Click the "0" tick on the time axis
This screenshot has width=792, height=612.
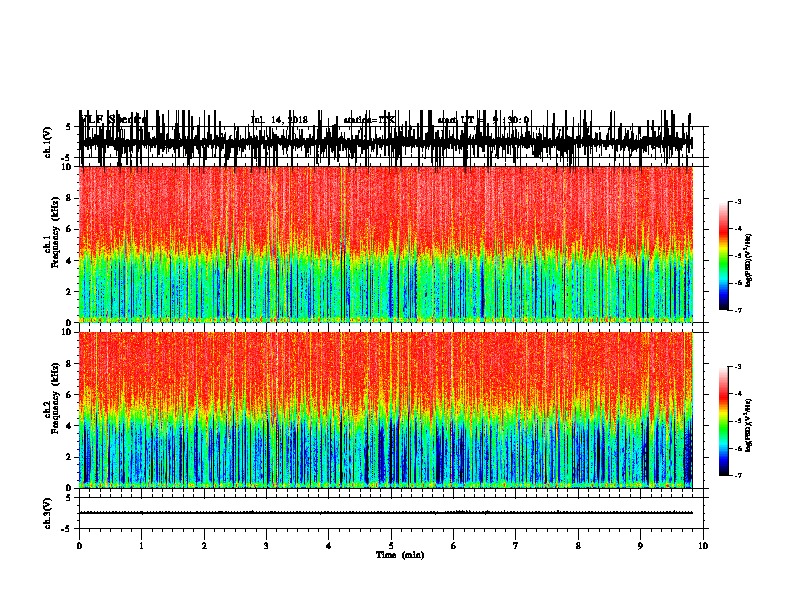tap(79, 546)
